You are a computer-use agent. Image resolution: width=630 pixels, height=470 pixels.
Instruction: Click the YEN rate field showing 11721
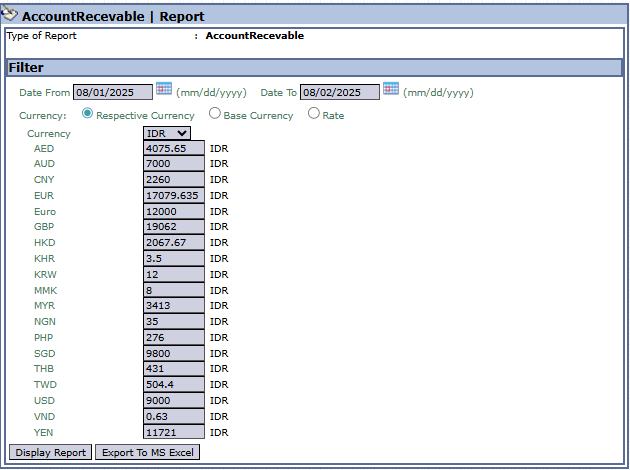pyautogui.click(x=174, y=432)
